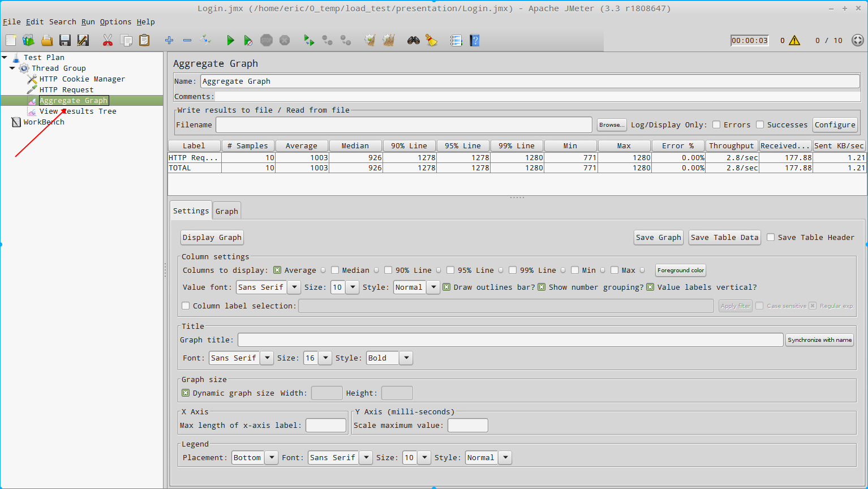Click the Stop test sign icon

(x=267, y=40)
